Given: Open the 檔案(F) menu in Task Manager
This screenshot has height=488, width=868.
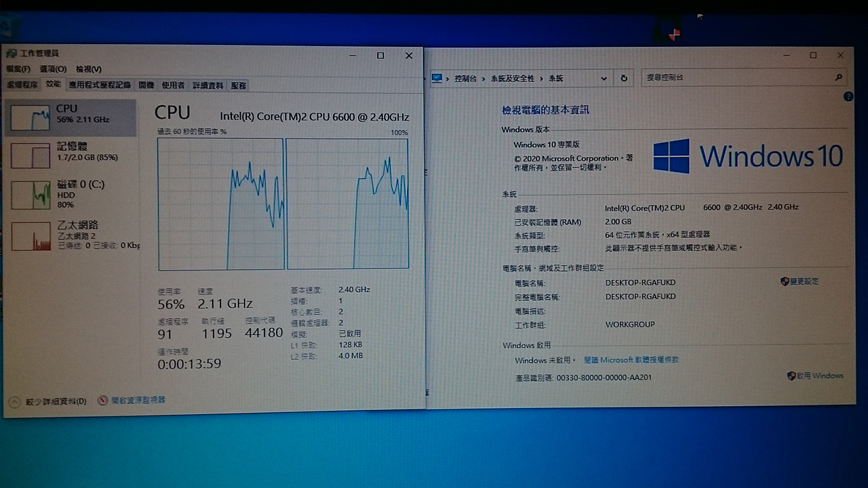Looking at the screenshot, I should (x=18, y=69).
